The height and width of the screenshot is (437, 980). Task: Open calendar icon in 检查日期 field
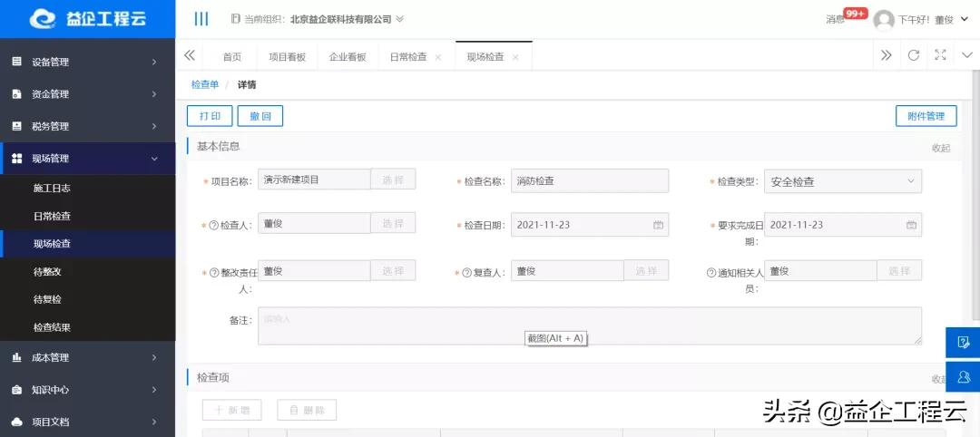(x=659, y=225)
